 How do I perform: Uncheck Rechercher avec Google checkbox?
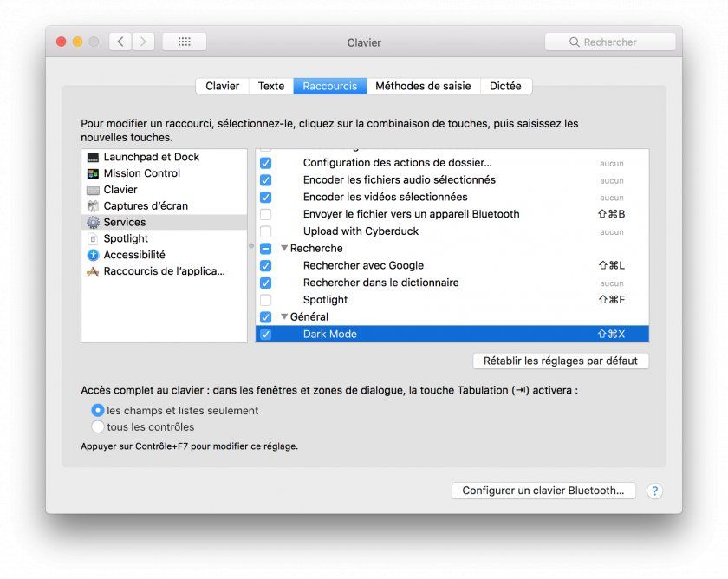coord(265,266)
